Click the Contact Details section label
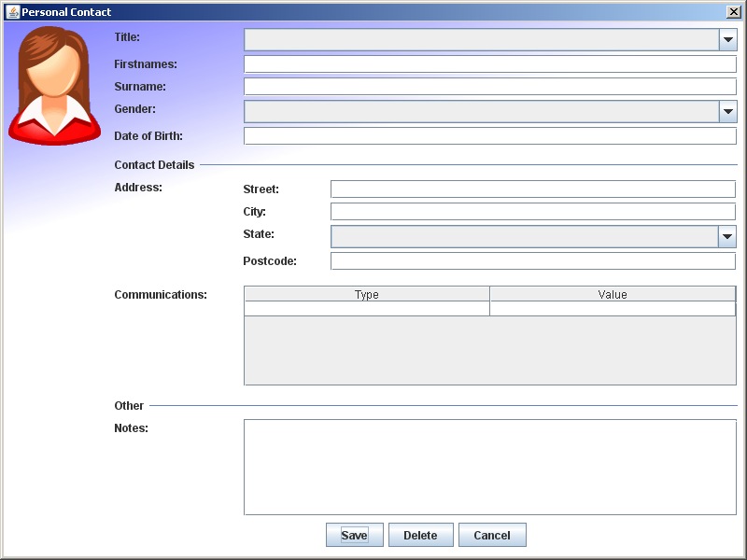The height and width of the screenshot is (560, 747). [153, 164]
